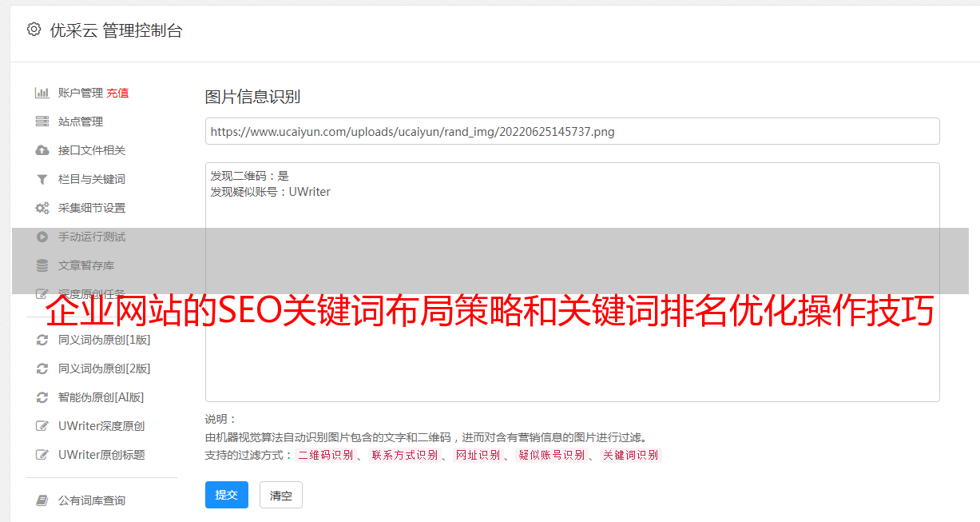Click the refresh icon beside 智能伪原创[AI版]

click(42, 397)
